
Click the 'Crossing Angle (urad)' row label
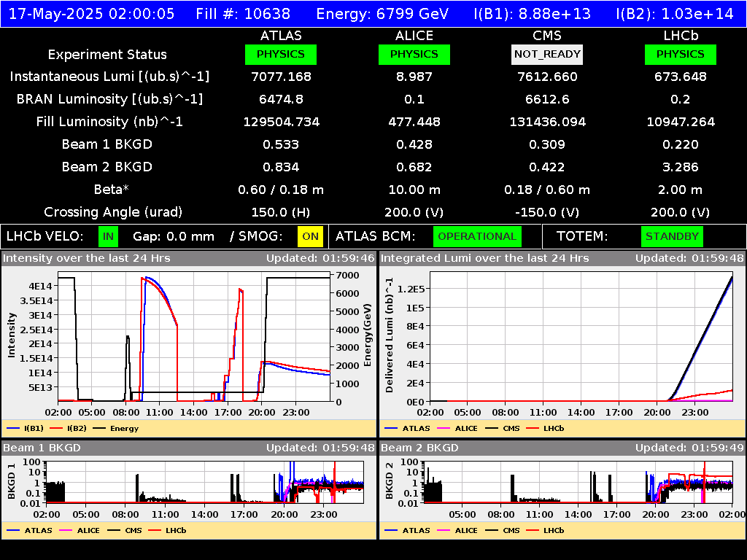click(x=113, y=212)
